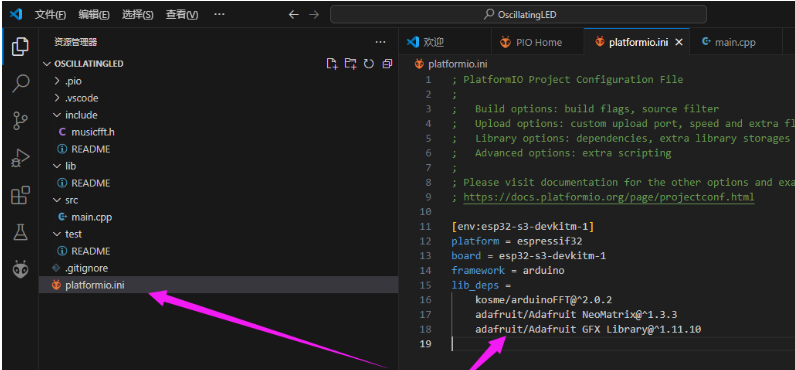The width and height of the screenshot is (795, 370).
Task: Open README under test folder
Action: coord(91,251)
